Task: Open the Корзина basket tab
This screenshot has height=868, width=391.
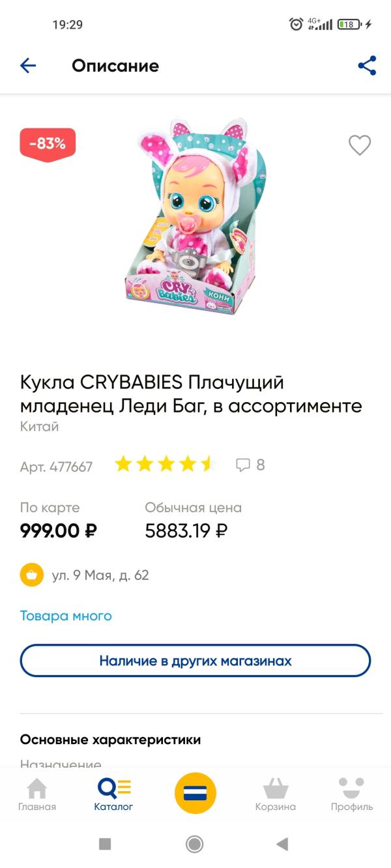Action: pos(276,795)
